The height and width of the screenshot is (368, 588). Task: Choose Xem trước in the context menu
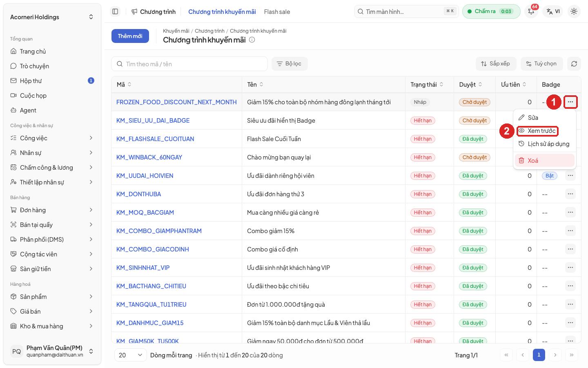(545, 131)
